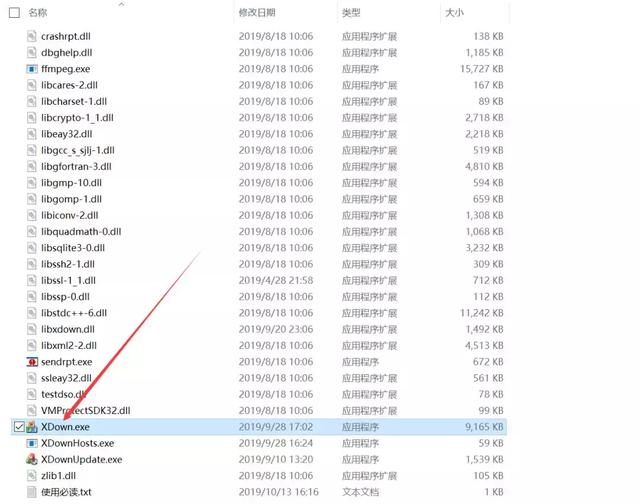Uncheck the XDown.exe selection checkbox
The image size is (640, 504).
(x=15, y=427)
